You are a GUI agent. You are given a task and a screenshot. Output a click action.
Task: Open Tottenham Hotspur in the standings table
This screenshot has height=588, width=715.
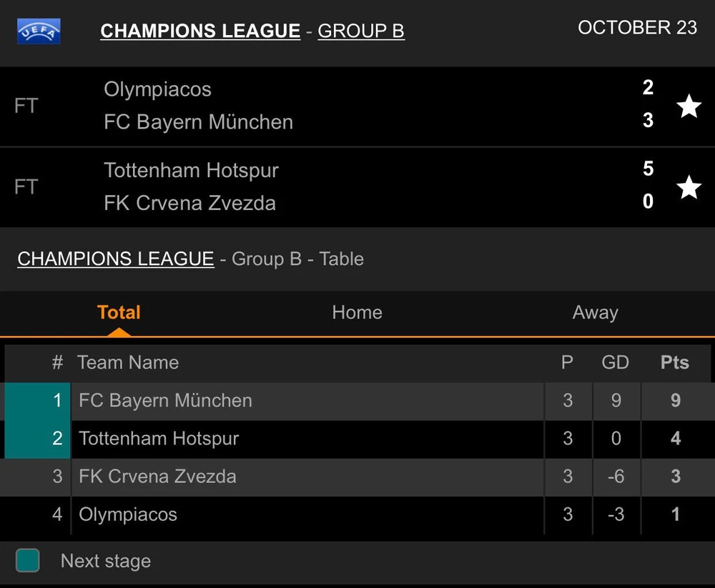coord(159,439)
